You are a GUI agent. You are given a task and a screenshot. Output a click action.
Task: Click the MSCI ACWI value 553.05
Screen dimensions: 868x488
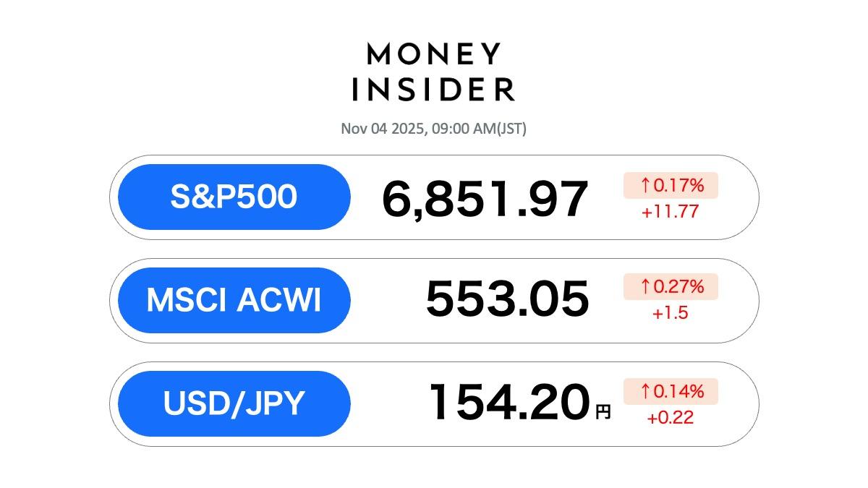tap(507, 299)
